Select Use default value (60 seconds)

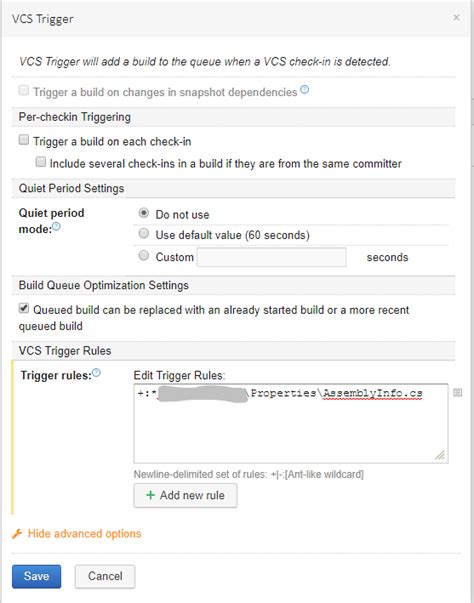click(x=144, y=233)
